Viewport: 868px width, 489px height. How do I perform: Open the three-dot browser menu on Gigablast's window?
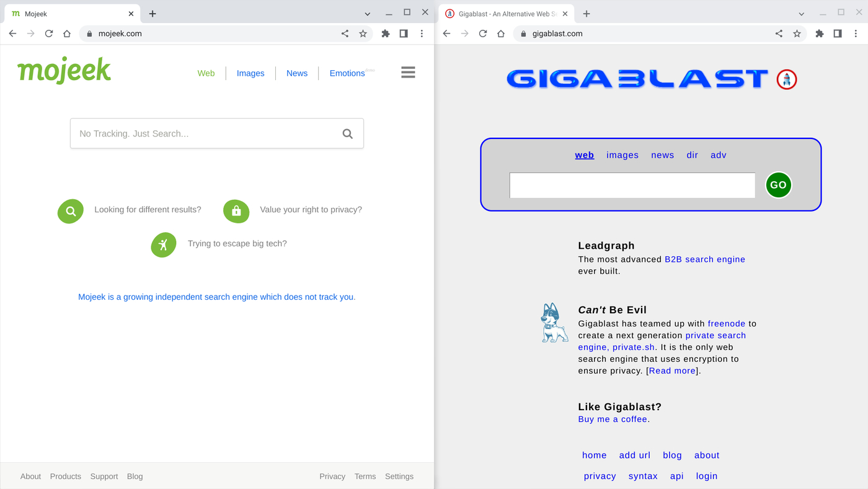pyautogui.click(x=856, y=34)
